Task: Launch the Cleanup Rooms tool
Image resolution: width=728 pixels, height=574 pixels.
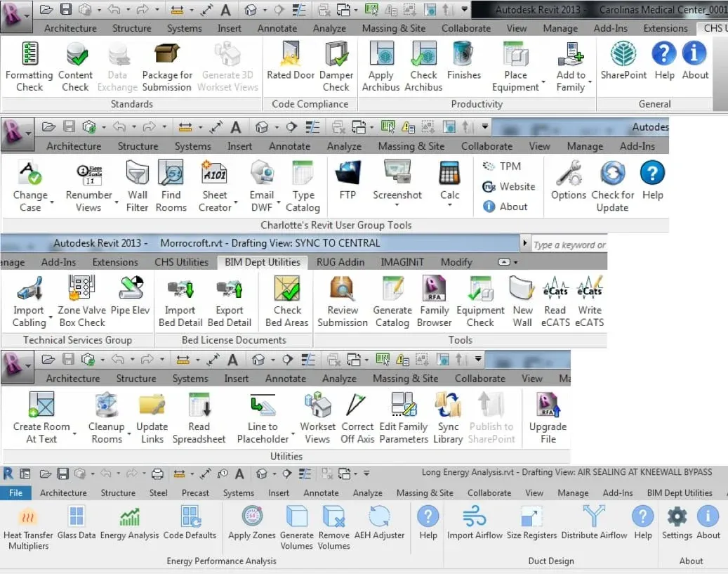Action: [x=106, y=418]
